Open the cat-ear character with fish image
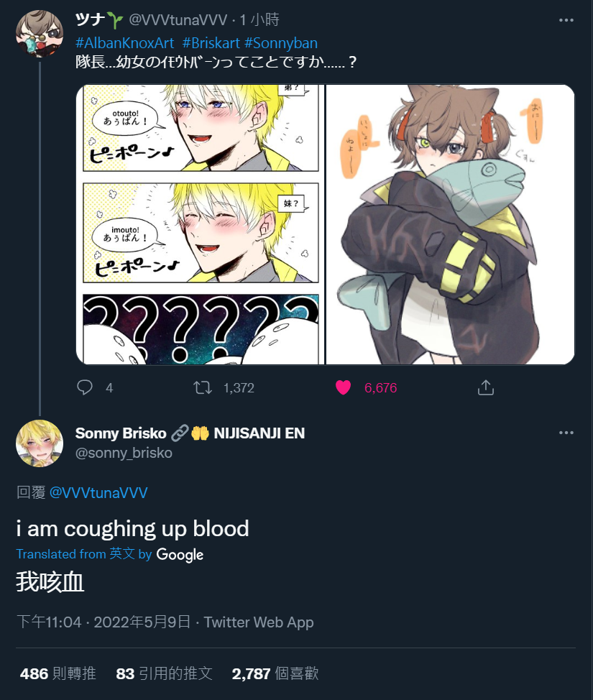 pos(450,224)
